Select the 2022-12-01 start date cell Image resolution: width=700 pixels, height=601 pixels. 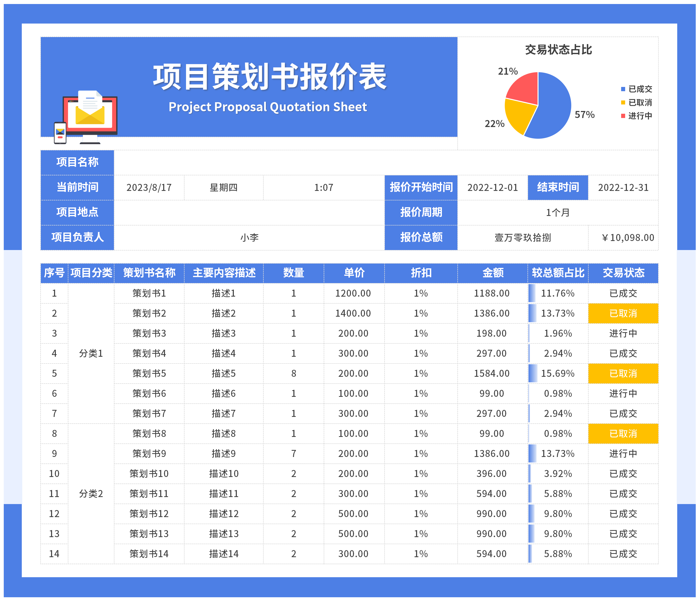(492, 188)
